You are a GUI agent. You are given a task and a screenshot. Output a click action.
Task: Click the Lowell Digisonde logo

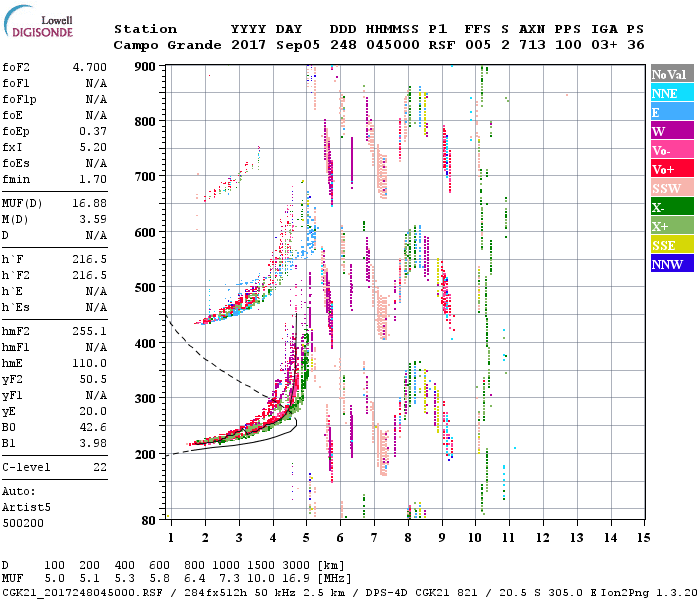point(38,21)
